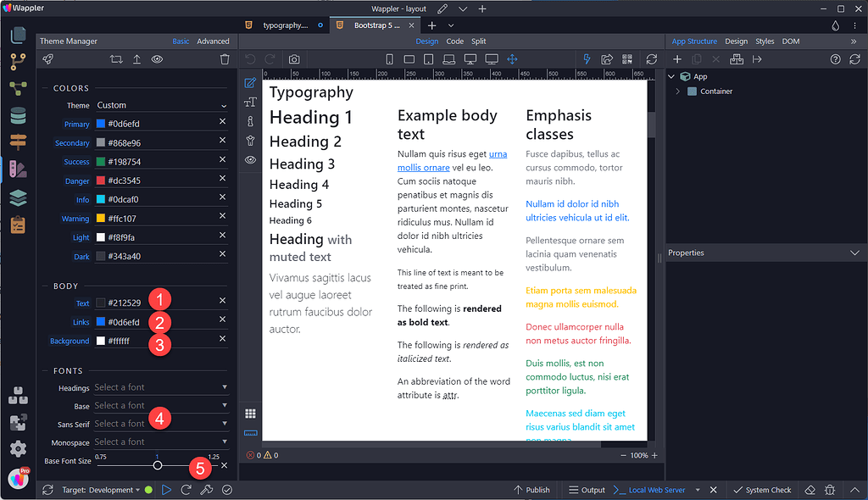Select the move/pan arrows icon in the toolbar
Image resolution: width=868 pixels, height=500 pixels.
(512, 58)
